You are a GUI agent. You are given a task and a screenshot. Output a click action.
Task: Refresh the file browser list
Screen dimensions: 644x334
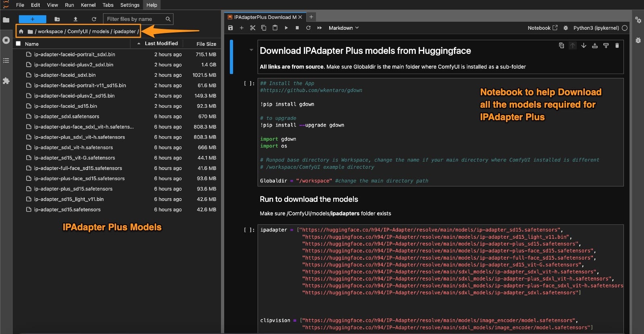pyautogui.click(x=94, y=19)
